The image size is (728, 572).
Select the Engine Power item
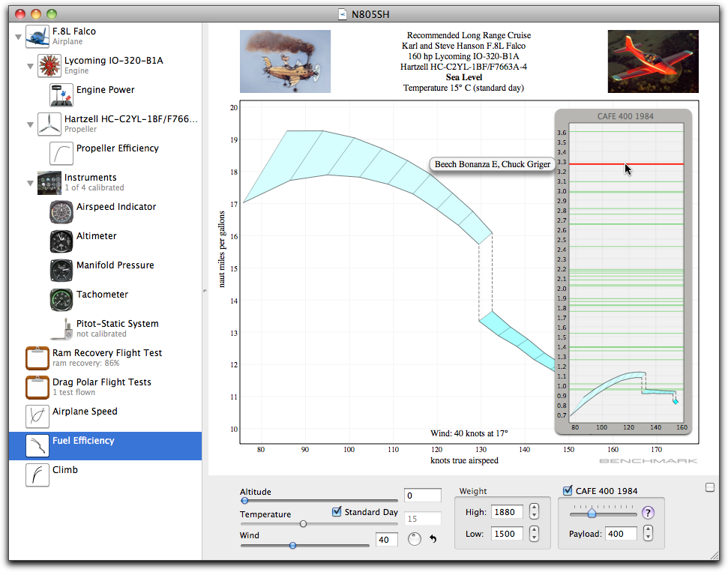tap(106, 94)
